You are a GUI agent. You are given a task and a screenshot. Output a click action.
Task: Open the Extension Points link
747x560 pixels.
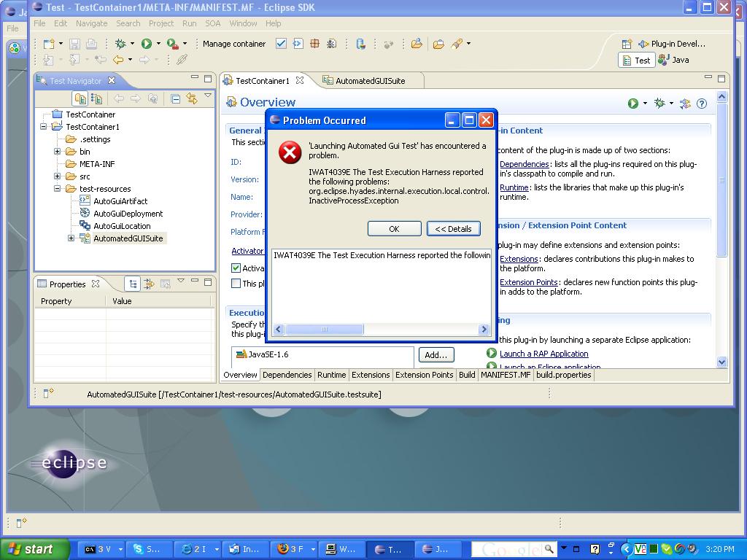point(528,282)
